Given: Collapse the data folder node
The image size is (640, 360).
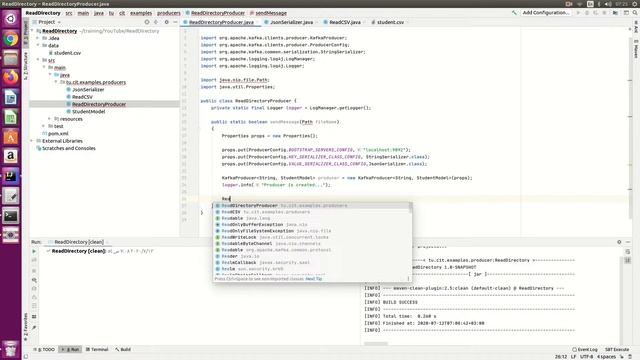Looking at the screenshot, I should [38, 46].
